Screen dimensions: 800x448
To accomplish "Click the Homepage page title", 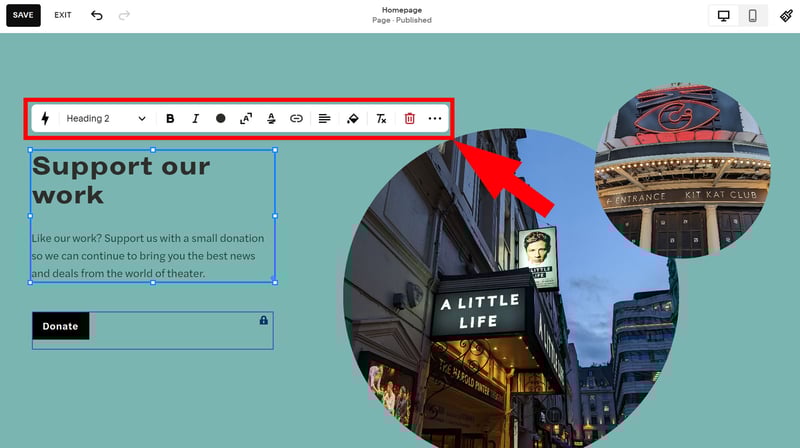I will [x=402, y=10].
